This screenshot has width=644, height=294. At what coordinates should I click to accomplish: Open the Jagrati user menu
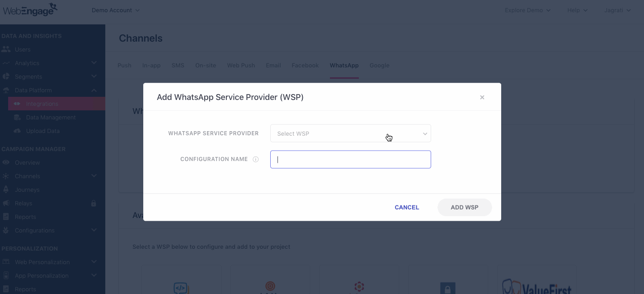click(617, 10)
